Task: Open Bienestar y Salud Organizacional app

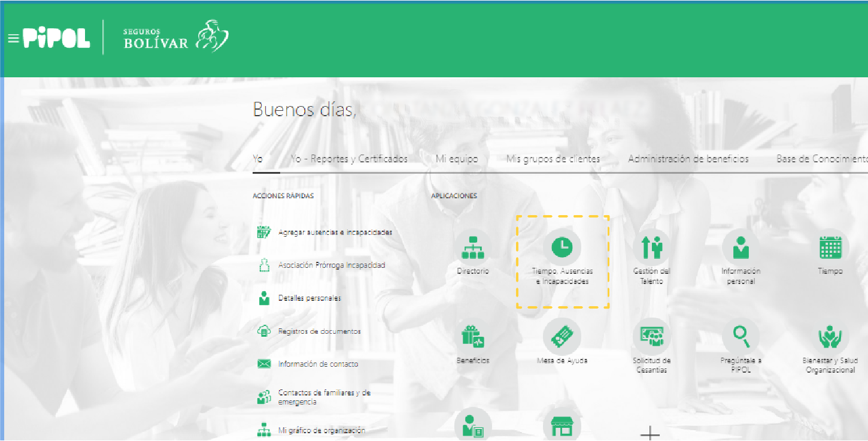Action: [830, 337]
